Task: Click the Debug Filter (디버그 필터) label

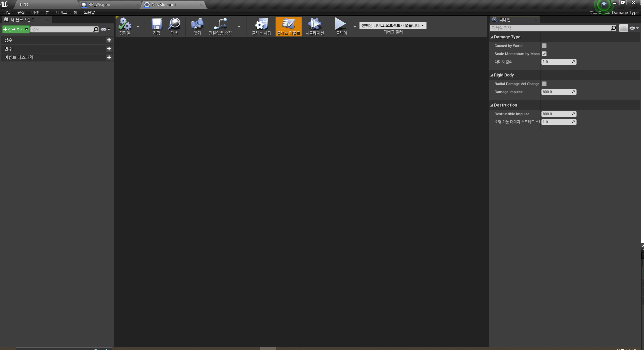Action: pyautogui.click(x=393, y=32)
